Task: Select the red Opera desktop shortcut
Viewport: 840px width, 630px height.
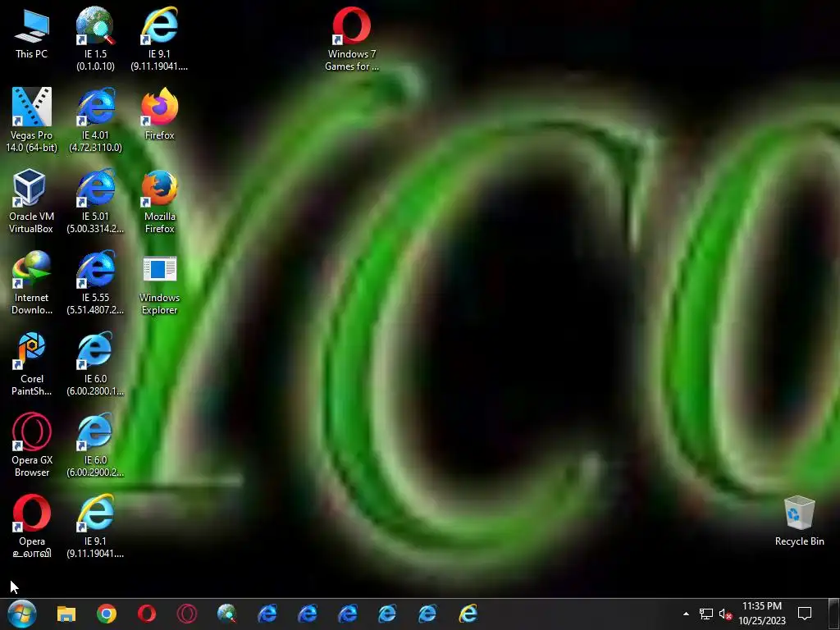Action: tap(32, 527)
